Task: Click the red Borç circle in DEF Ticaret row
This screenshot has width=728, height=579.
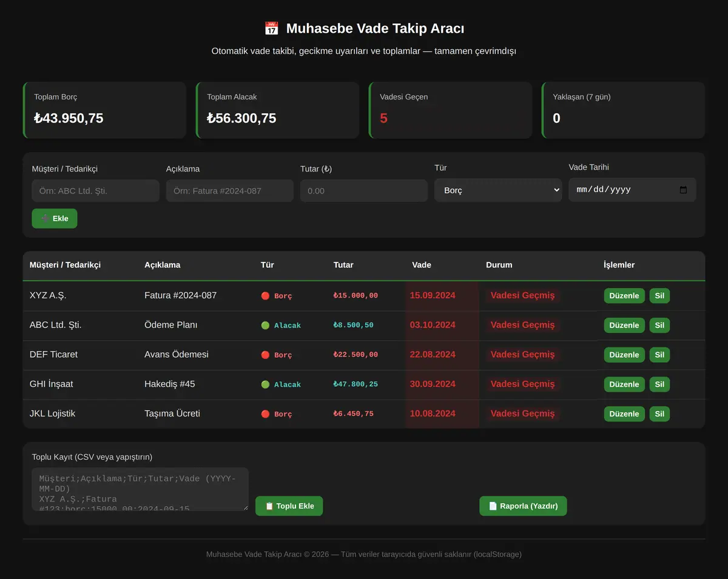Action: click(265, 355)
